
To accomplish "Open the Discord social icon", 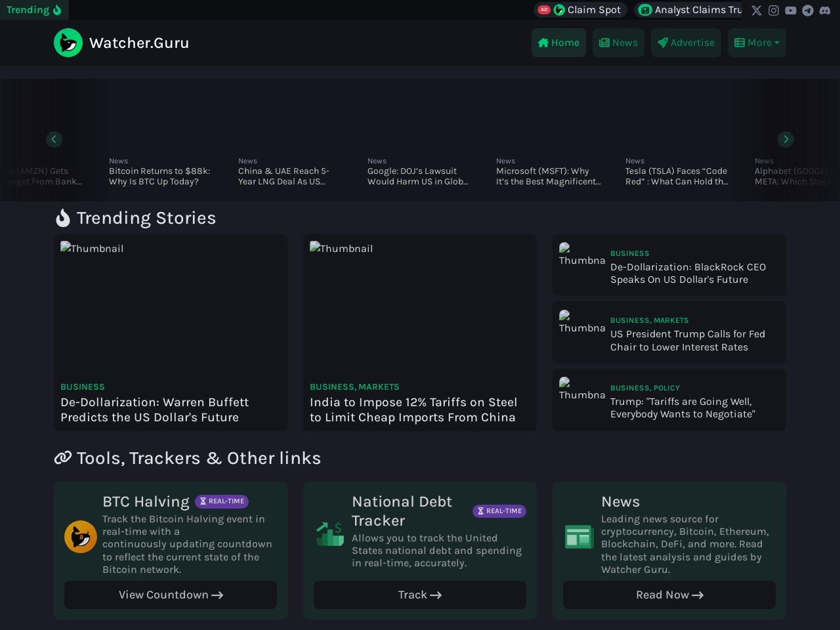I will 825,10.
